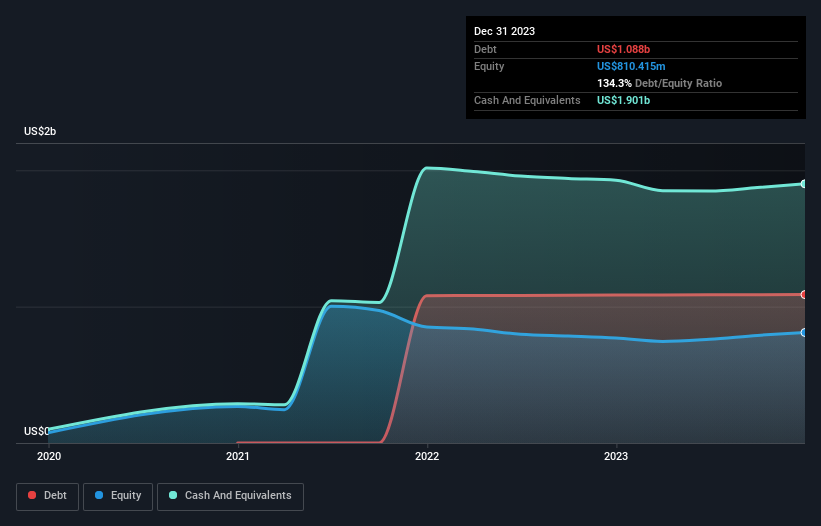Toggle the Equity series in the legend

coord(118,496)
